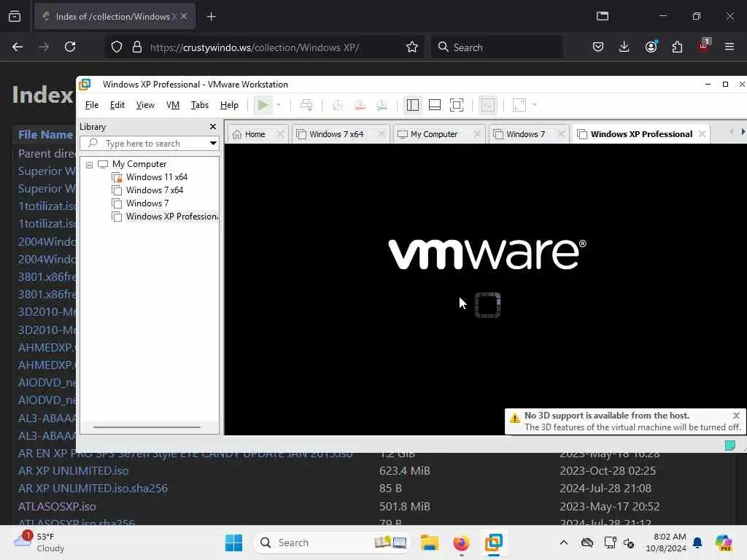Image resolution: width=747 pixels, height=560 pixels.
Task: Select Windows XP Professional in Library tree
Action: (x=171, y=217)
